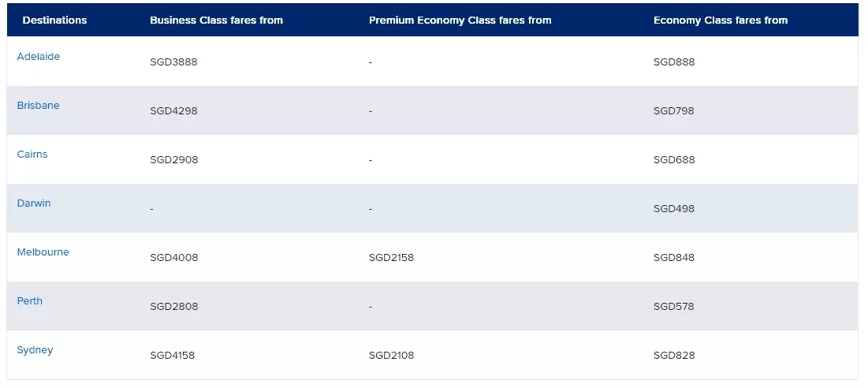
Task: Select Melbourne premium economy fare SGD2158
Action: (x=391, y=257)
